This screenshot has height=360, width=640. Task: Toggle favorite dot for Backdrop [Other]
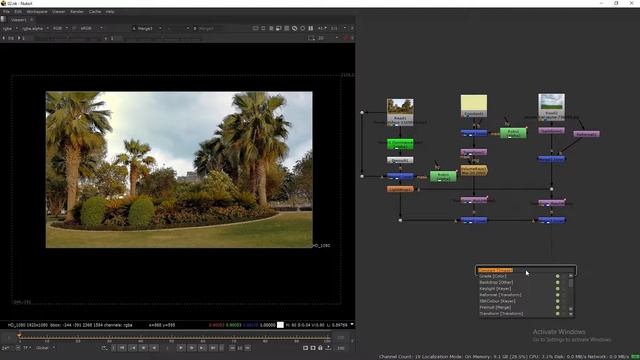pyautogui.click(x=558, y=282)
